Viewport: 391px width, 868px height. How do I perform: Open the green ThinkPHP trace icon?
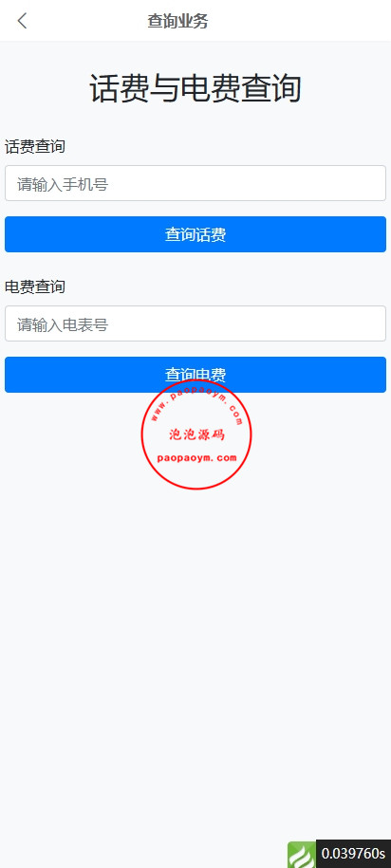click(x=301, y=855)
